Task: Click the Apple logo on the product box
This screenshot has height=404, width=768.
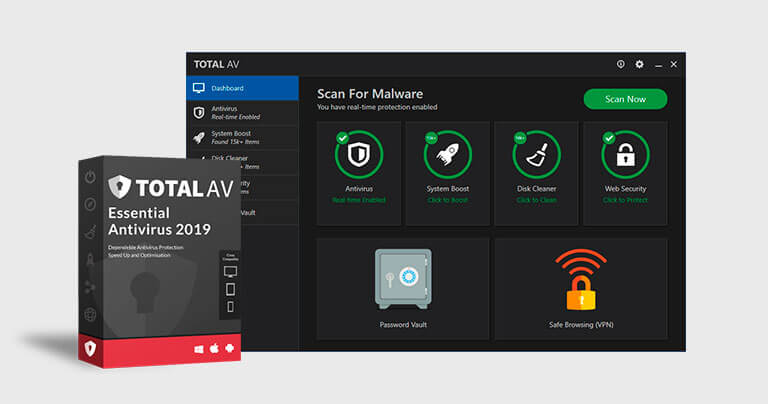Action: tap(214, 349)
